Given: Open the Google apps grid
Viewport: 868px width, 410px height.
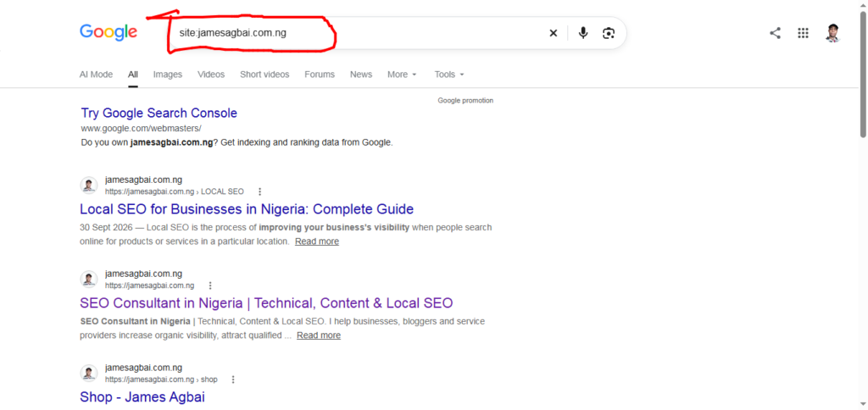Looking at the screenshot, I should (804, 33).
